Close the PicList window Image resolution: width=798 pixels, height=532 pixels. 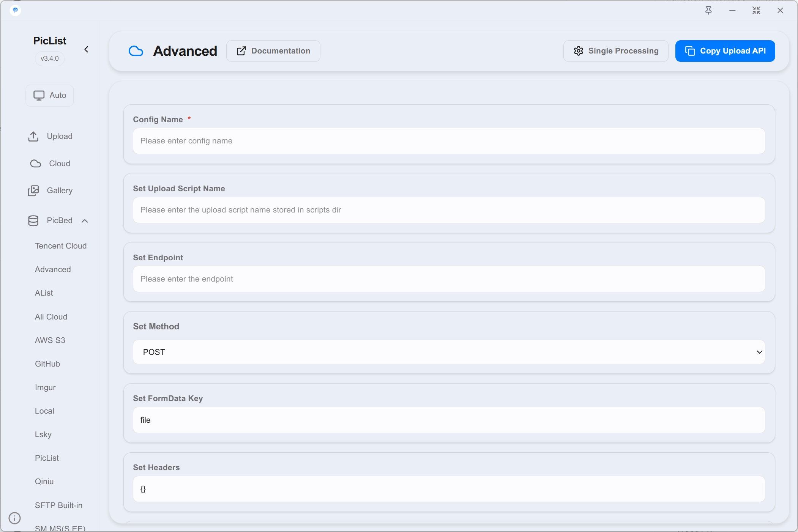point(780,11)
